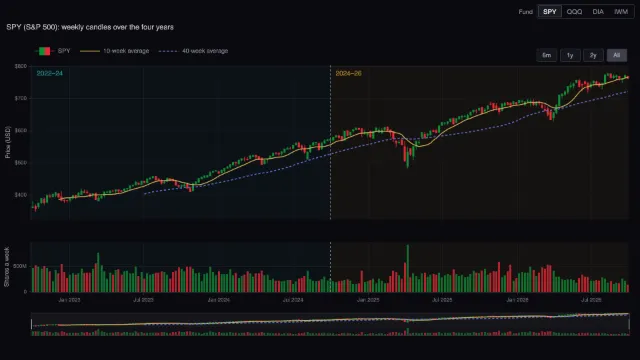Click the Price (USD) axis title

coord(7,142)
